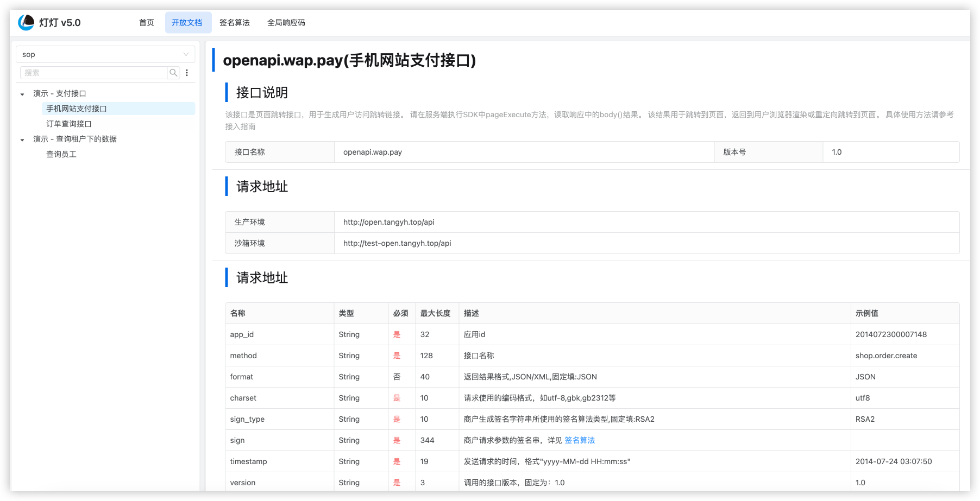Open the three-dot more options menu
The width and height of the screenshot is (980, 501).
[187, 73]
